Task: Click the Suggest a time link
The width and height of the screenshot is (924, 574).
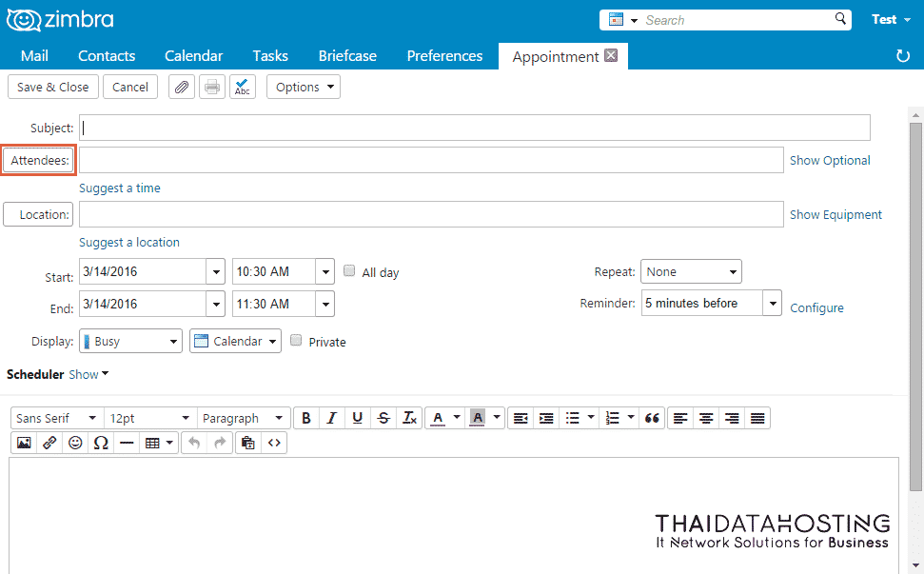Action: [x=120, y=188]
